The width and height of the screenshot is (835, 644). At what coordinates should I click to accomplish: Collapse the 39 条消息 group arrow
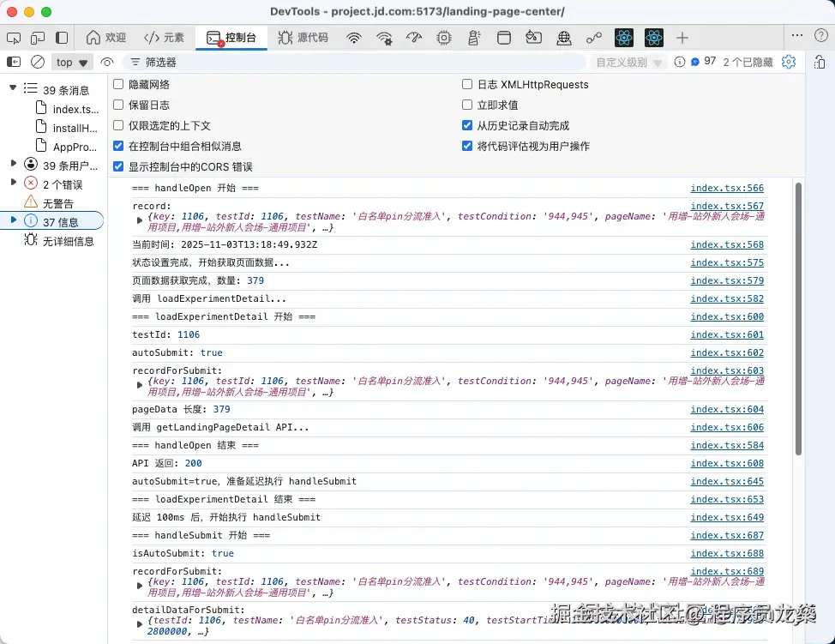click(x=13, y=87)
